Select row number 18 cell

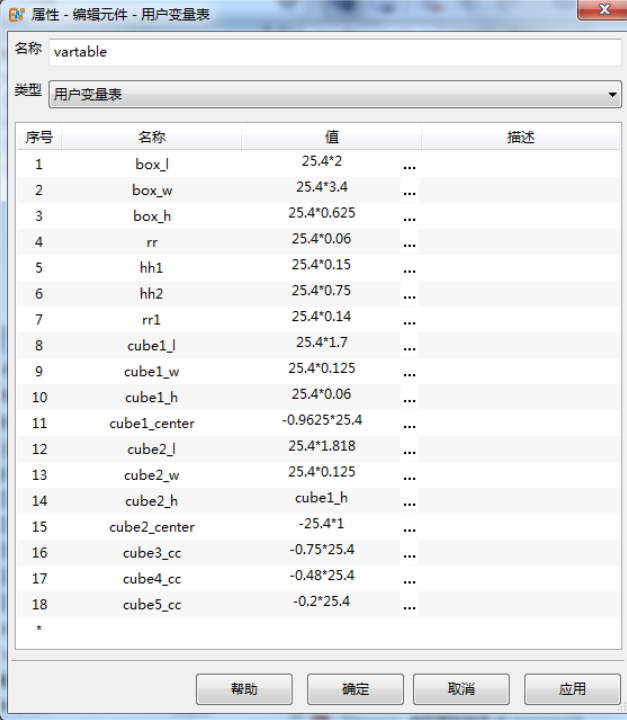pos(39,604)
